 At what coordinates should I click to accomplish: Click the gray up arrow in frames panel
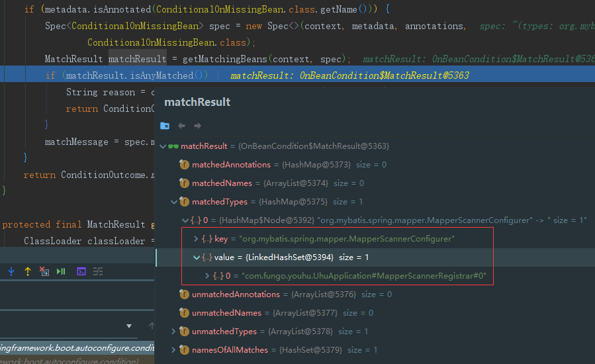(152, 326)
